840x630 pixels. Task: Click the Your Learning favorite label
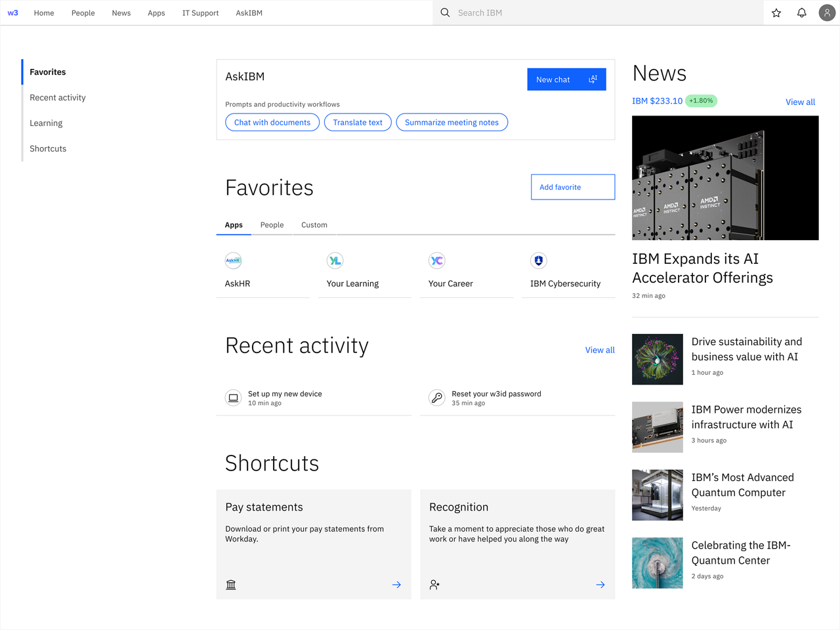(x=352, y=284)
